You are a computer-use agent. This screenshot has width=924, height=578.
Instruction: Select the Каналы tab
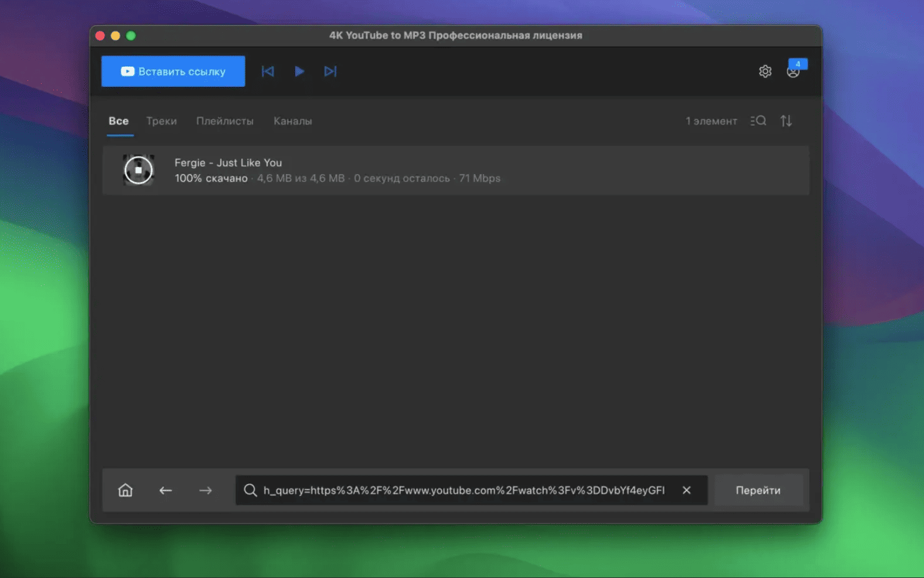[x=293, y=121]
